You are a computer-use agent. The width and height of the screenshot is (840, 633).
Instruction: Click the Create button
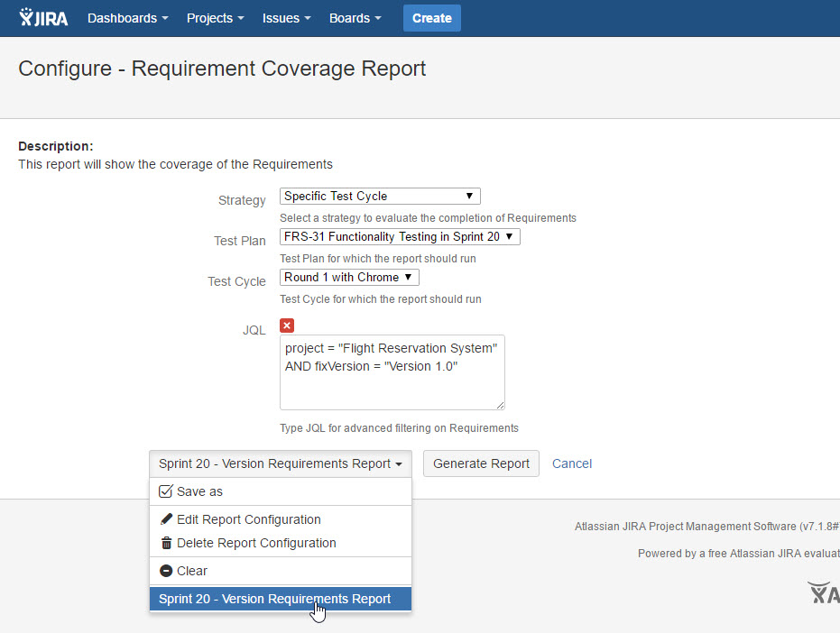(x=431, y=18)
